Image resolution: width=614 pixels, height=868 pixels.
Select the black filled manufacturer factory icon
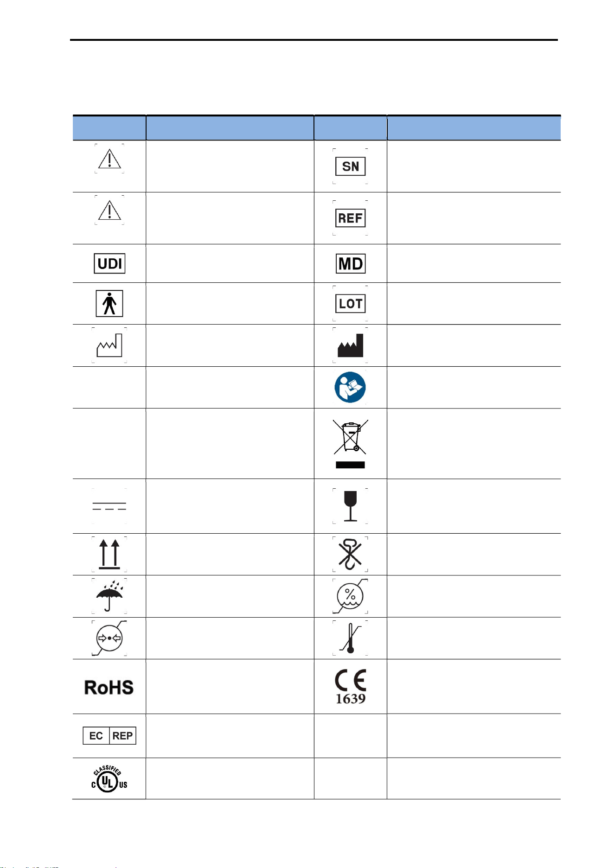point(350,345)
